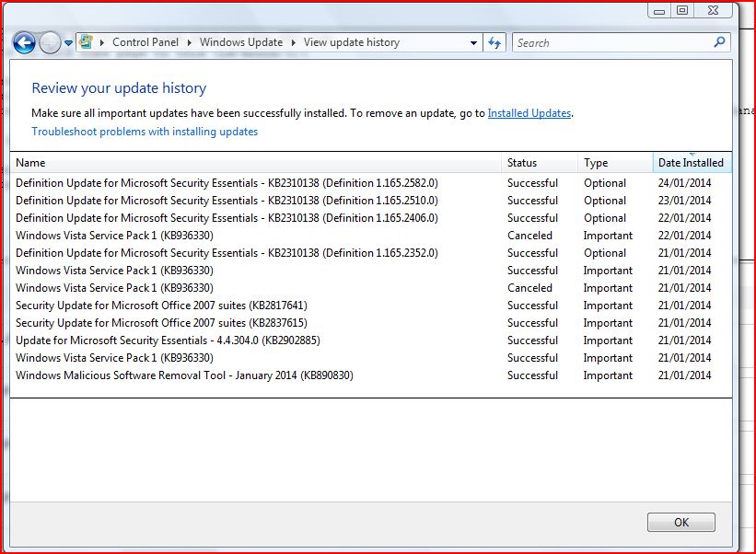Viewport: 756px width, 554px height.
Task: Select Definition 1.165.2352.0 update row
Action: tap(370, 253)
